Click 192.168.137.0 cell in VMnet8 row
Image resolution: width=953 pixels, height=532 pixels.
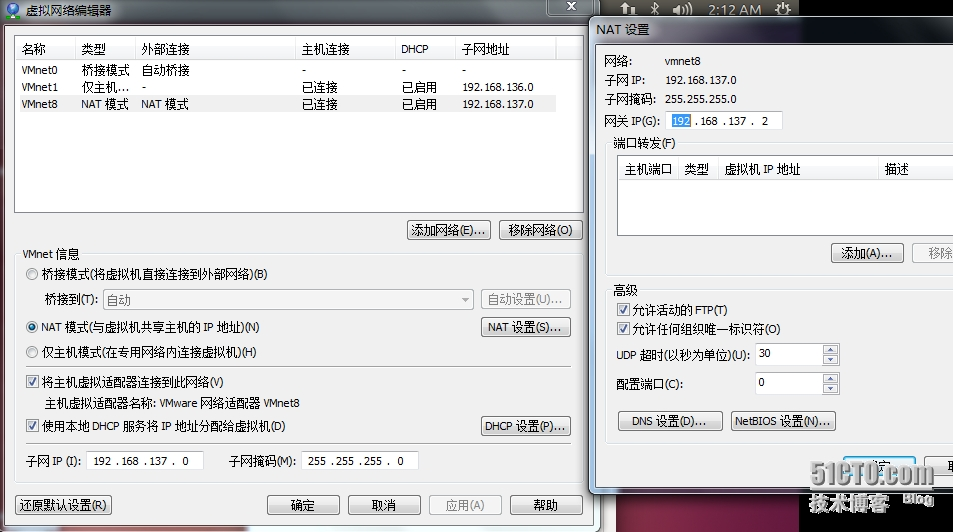(498, 104)
